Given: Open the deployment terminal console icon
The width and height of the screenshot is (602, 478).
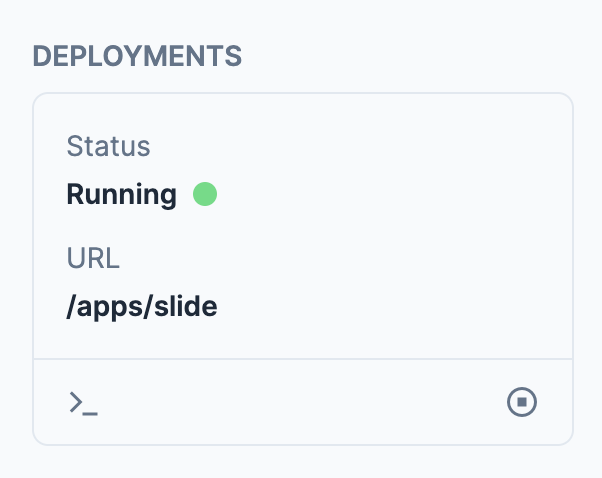Looking at the screenshot, I should (x=83, y=403).
